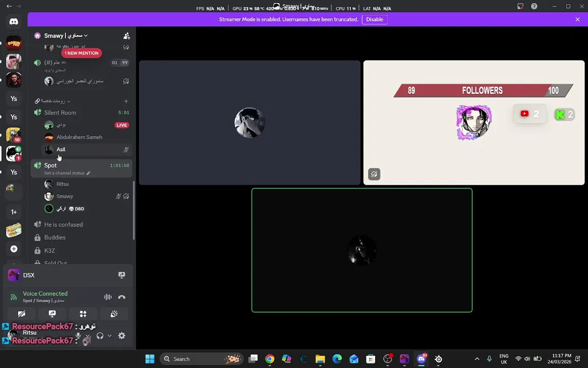Click the create channel plus beside رومات خاصة
The width and height of the screenshot is (588, 368).
coord(126,101)
